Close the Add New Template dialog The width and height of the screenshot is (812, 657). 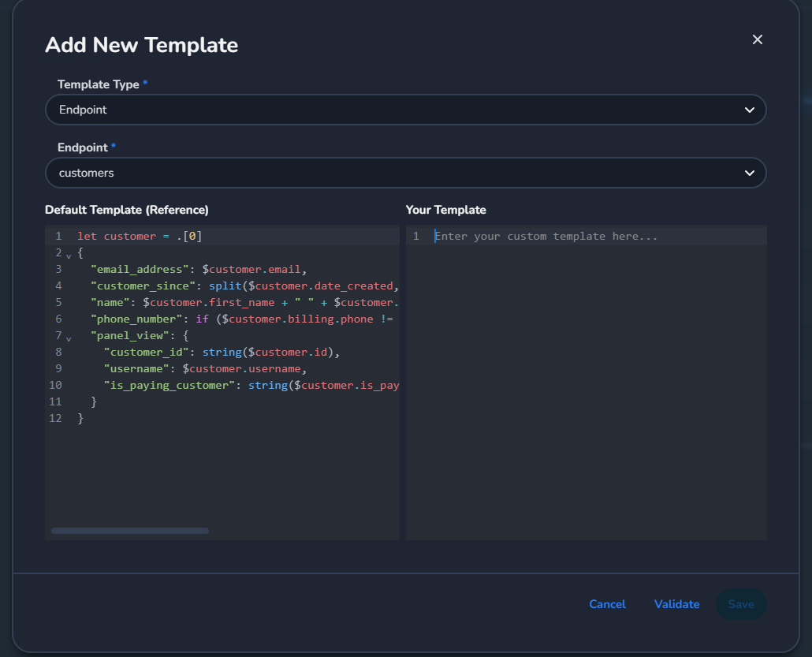757,39
